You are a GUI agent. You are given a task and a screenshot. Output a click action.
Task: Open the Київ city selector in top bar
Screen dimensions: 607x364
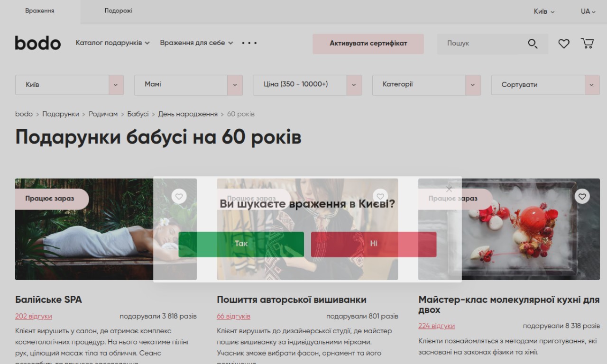point(544,11)
